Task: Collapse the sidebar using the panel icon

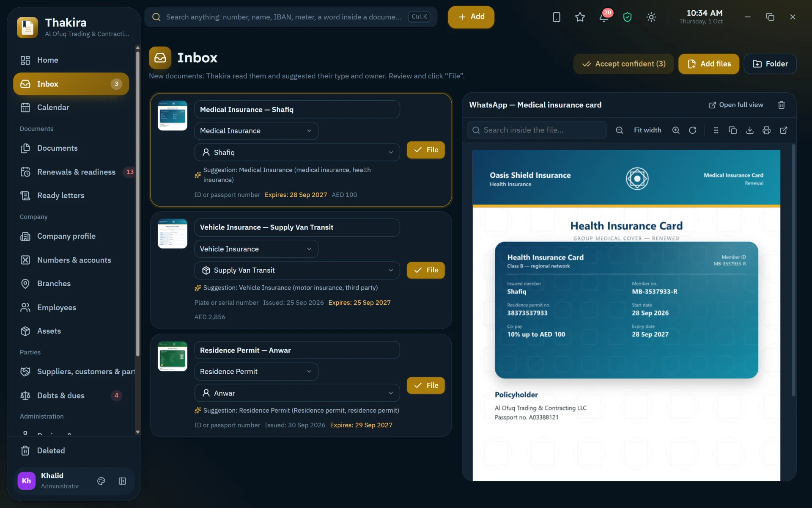Action: click(x=123, y=481)
